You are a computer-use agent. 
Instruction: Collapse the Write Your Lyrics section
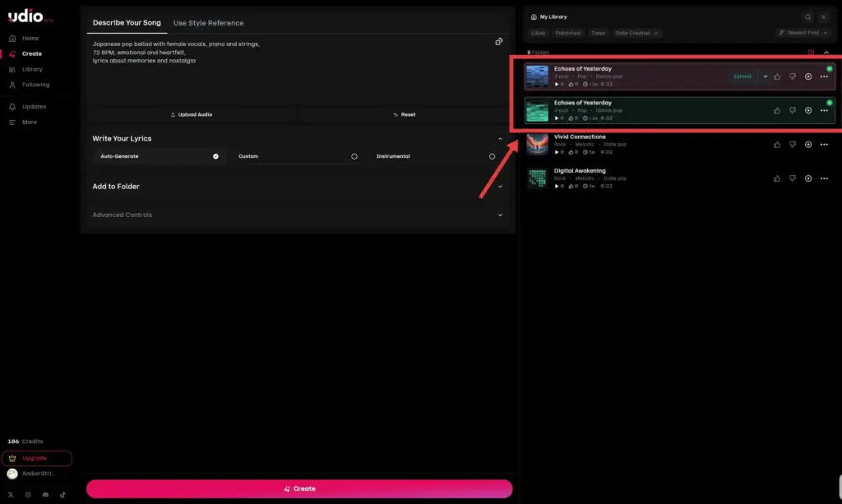click(500, 138)
